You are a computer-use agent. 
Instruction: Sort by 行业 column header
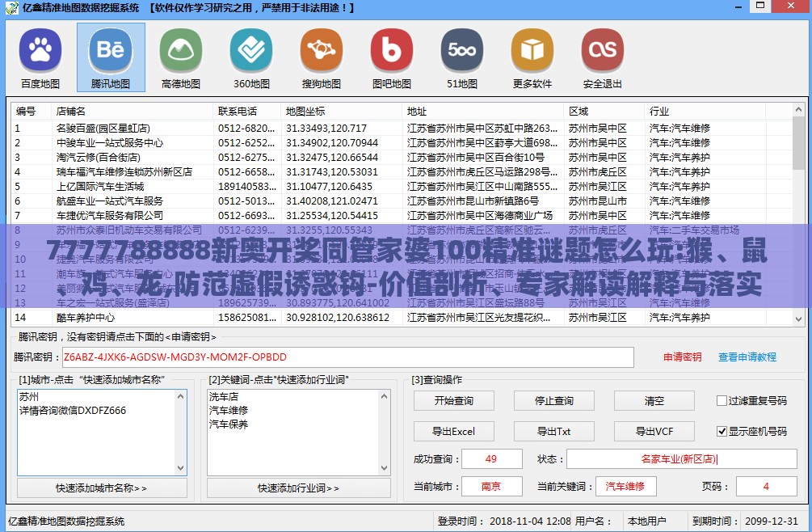(705, 112)
